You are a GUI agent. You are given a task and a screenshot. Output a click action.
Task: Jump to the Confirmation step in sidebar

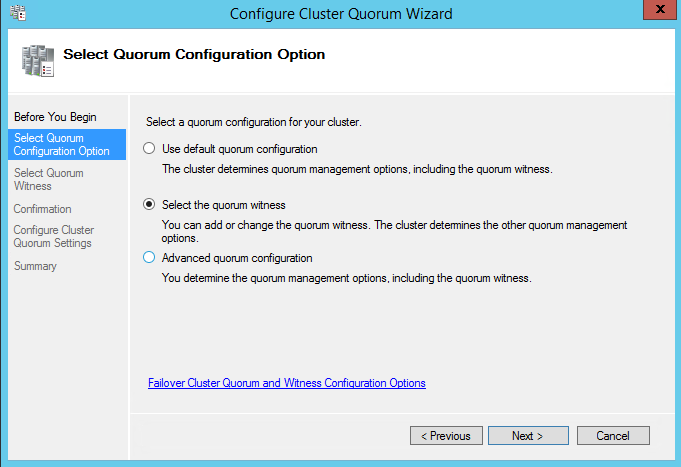[43, 209]
